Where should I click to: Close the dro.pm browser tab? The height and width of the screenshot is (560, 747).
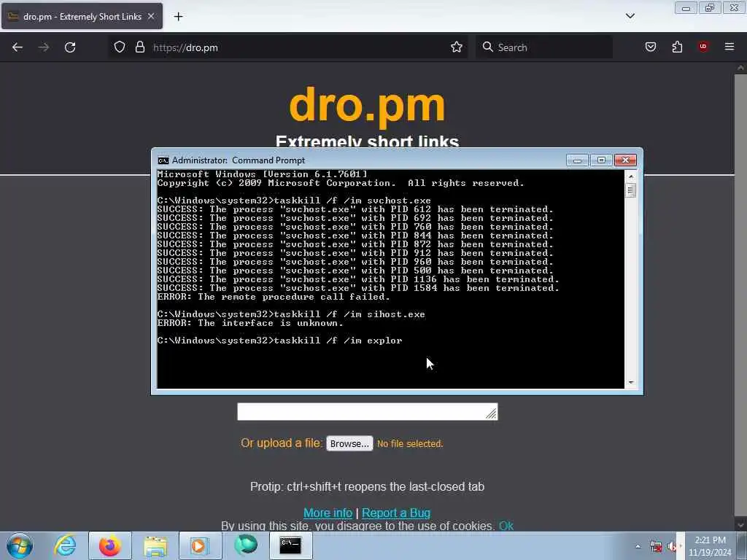pyautogui.click(x=151, y=16)
